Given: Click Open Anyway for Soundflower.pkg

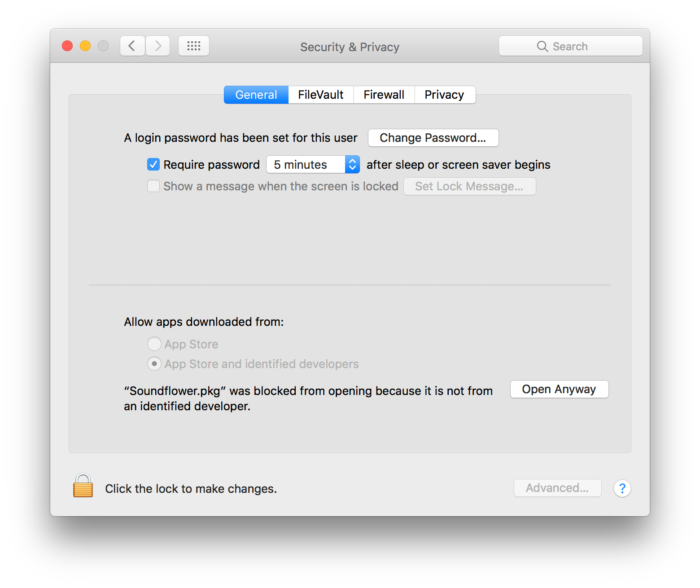Looking at the screenshot, I should [x=559, y=389].
